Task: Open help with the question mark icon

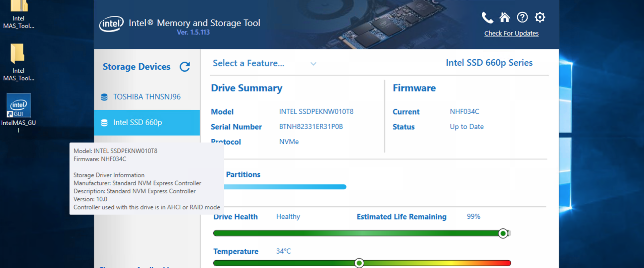Action: 522,17
